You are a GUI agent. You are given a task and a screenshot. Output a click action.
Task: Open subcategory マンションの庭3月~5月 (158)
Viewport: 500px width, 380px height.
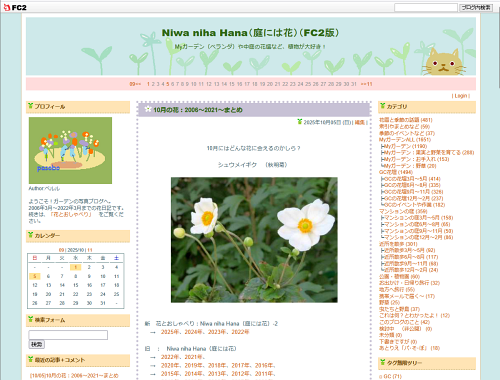419,218
